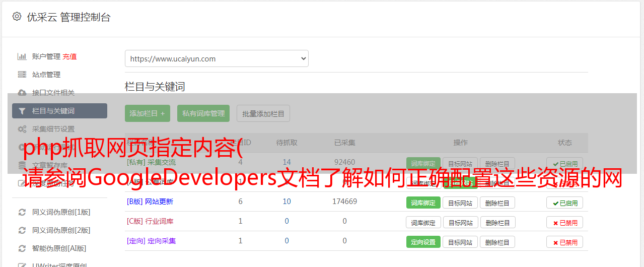Click the server icon for 站点管理
This screenshot has height=267, width=644.
tap(22, 75)
